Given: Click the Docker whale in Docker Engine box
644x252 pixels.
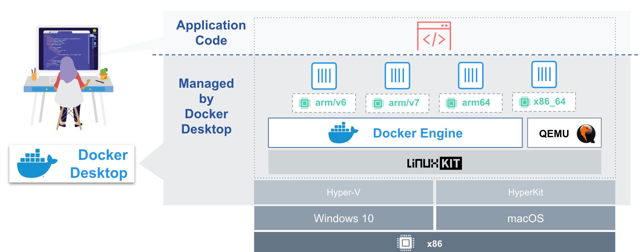Looking at the screenshot, I should [343, 133].
